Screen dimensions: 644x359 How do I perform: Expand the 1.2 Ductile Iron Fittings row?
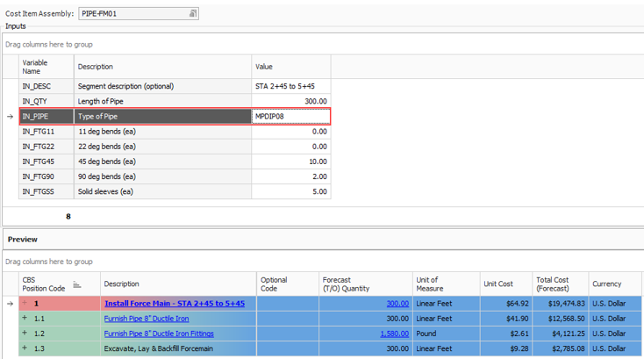(25, 334)
